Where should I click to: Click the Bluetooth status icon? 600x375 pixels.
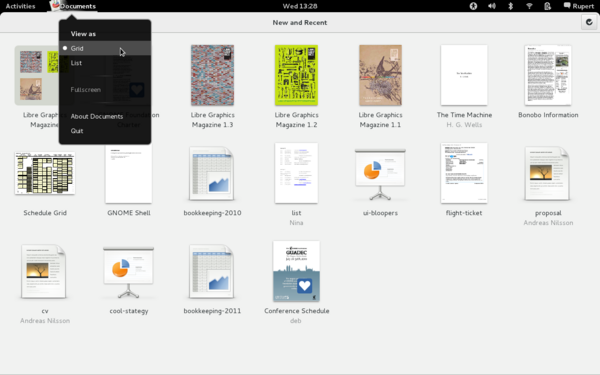point(510,6)
